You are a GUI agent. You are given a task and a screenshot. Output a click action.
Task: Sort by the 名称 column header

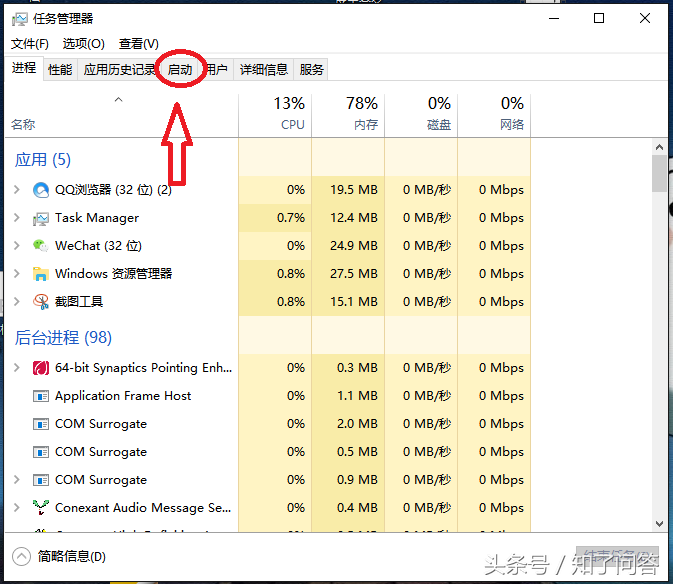tap(121, 115)
